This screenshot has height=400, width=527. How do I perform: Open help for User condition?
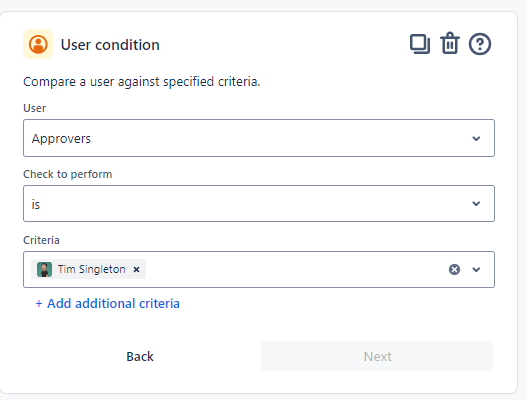pyautogui.click(x=480, y=44)
